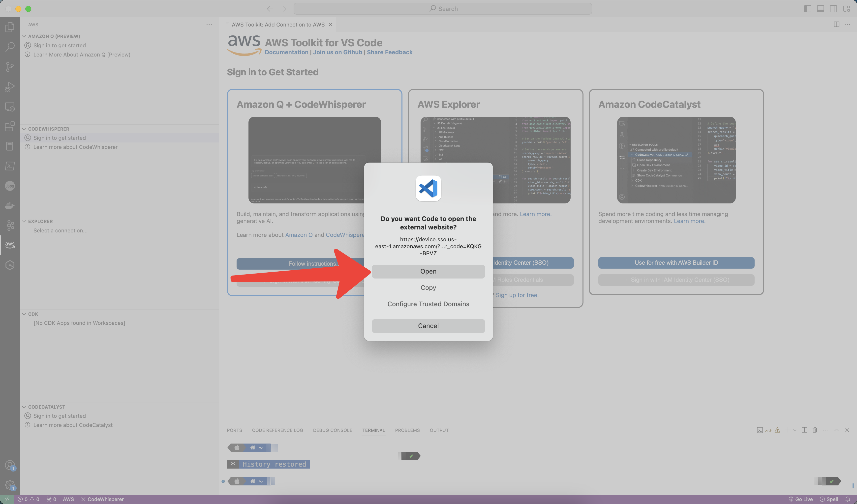Go back with the navigation arrow
This screenshot has height=504, width=857.
[270, 9]
